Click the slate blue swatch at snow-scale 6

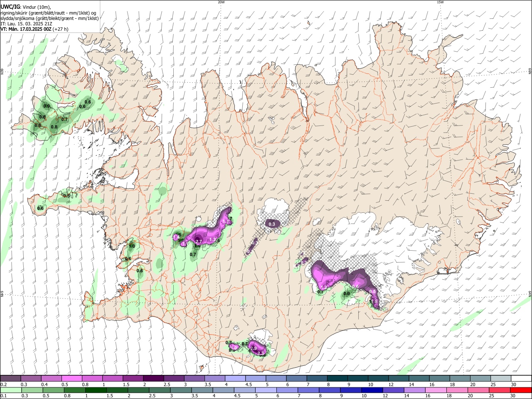pyautogui.click(x=296, y=379)
